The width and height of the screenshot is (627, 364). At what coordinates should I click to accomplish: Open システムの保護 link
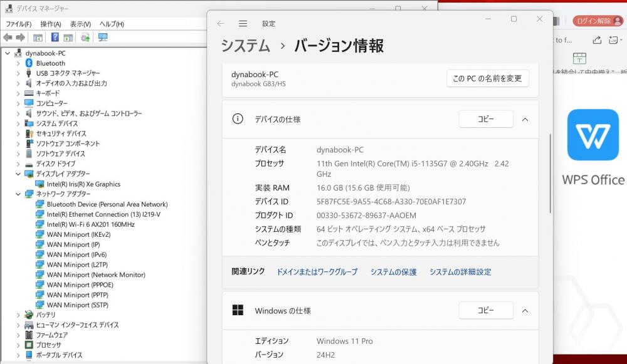click(x=394, y=272)
